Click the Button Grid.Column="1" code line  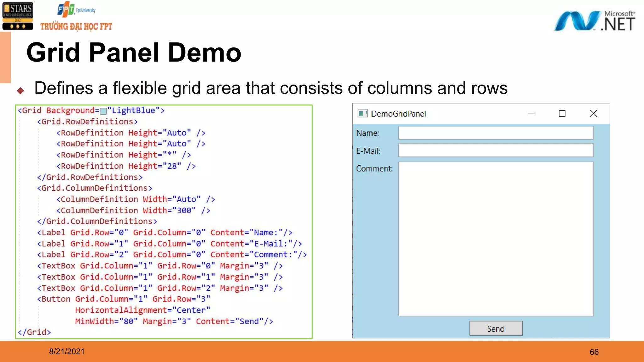coord(124,299)
